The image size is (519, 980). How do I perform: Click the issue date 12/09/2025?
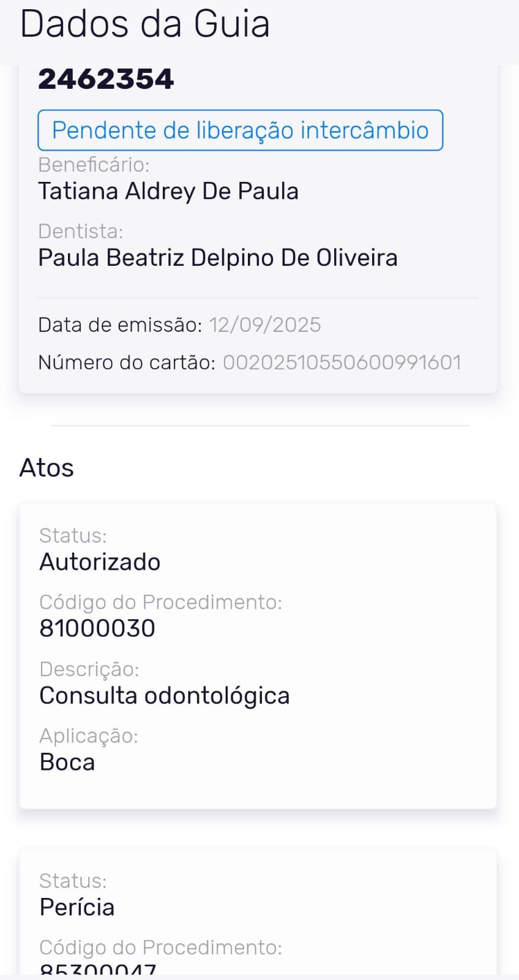[265, 325]
